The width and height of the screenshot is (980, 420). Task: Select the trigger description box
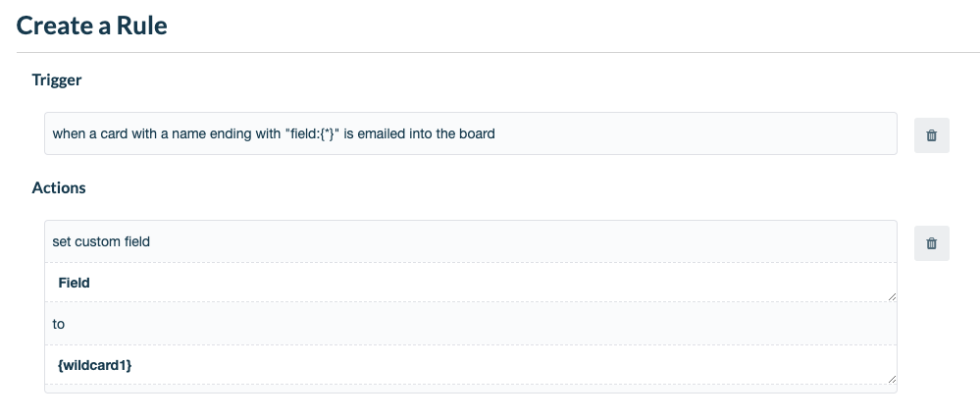coord(471,133)
